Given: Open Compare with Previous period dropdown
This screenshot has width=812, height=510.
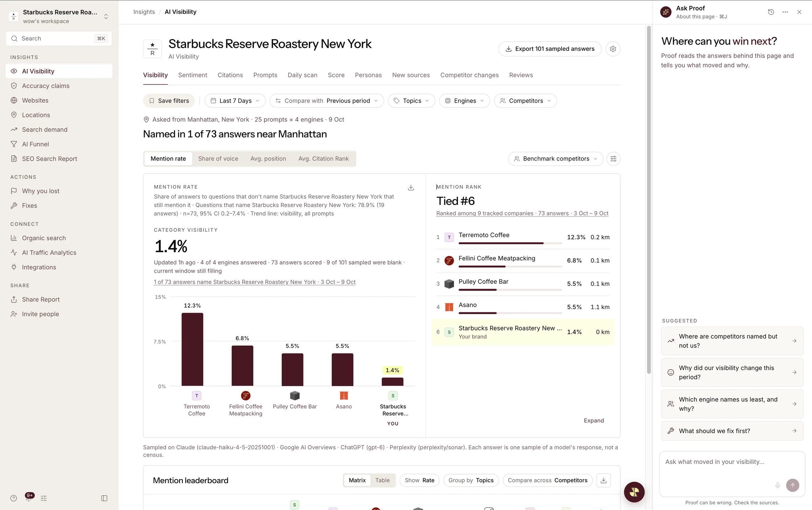Looking at the screenshot, I should pos(327,101).
